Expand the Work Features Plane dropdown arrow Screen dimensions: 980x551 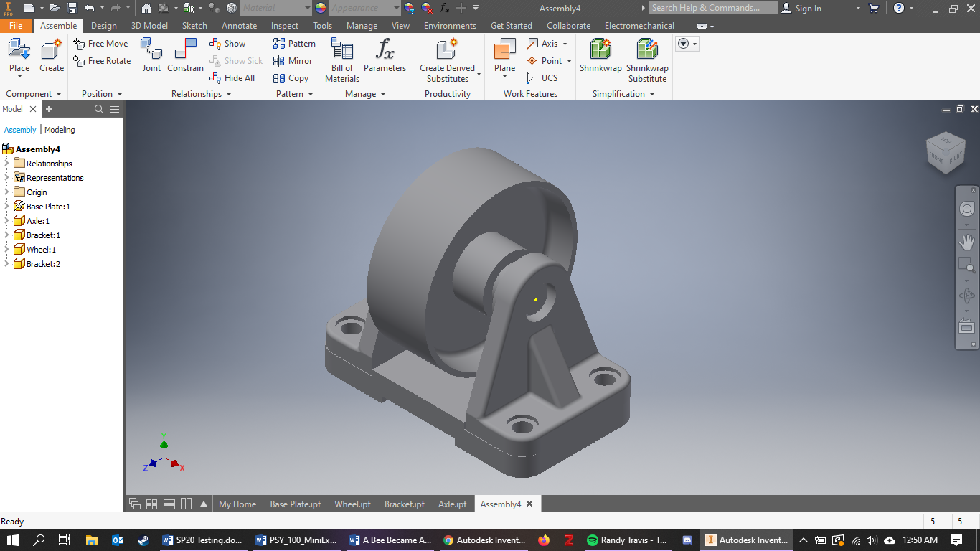pos(504,78)
